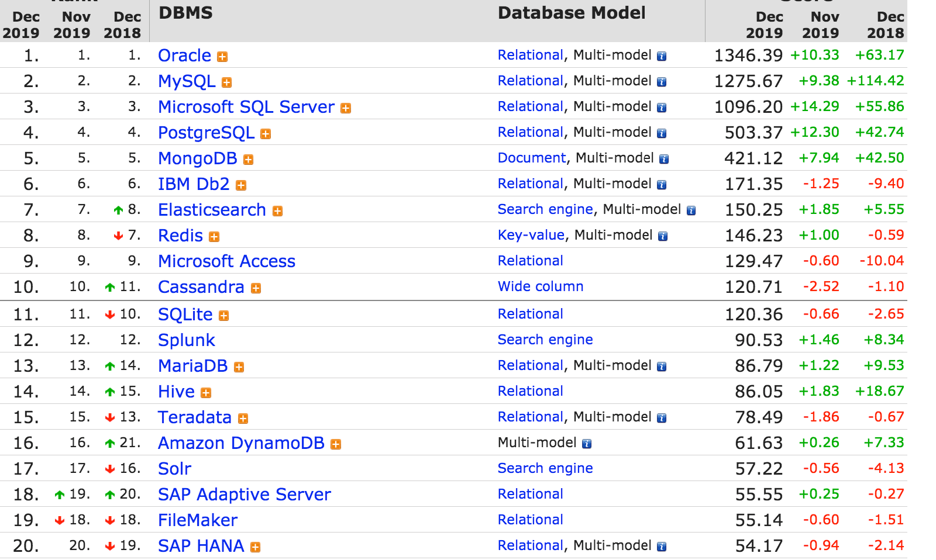The image size is (936, 560).
Task: Click the orange plus icon beside Redis
Action: point(214,237)
